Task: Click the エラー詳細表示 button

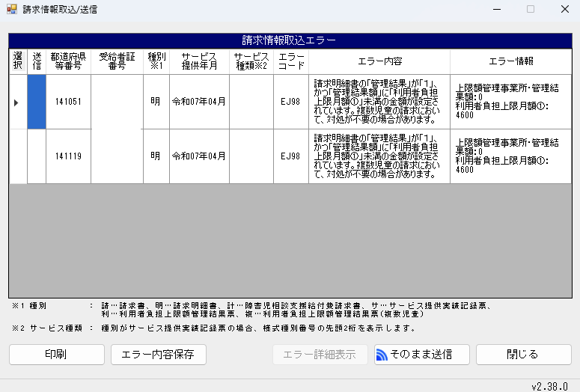Action: pos(320,355)
